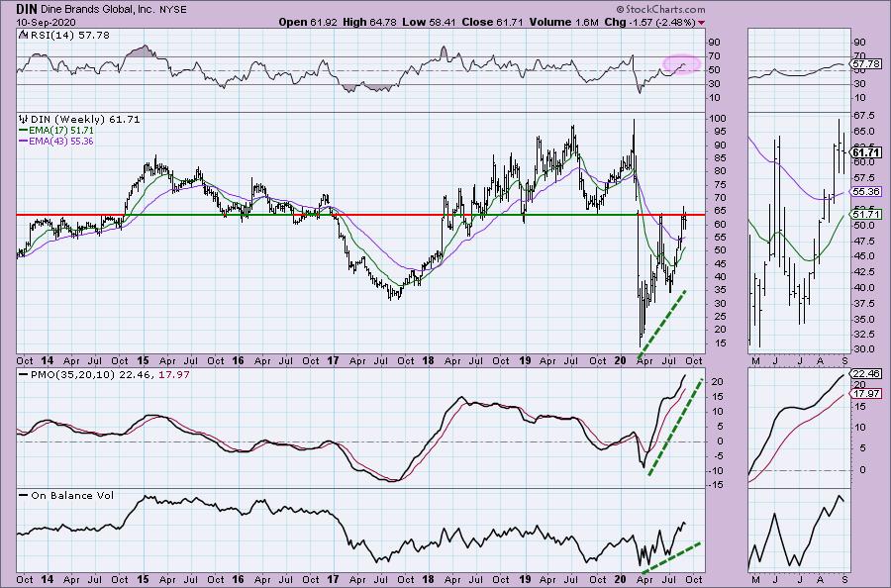Click the 20 year marker below price panel
The image size is (891, 588).
click(621, 360)
